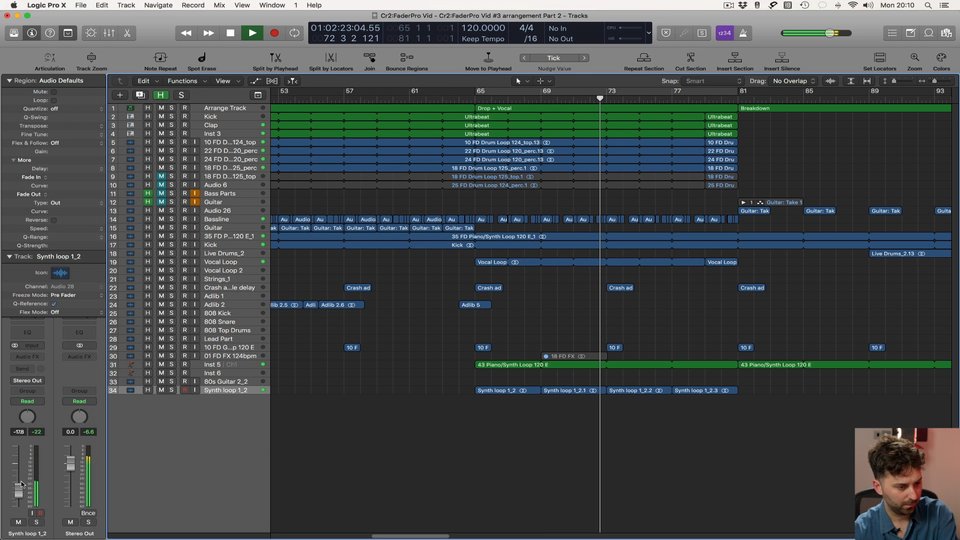Enable the control bar Solo button
The height and width of the screenshot is (540, 960).
tap(702, 33)
